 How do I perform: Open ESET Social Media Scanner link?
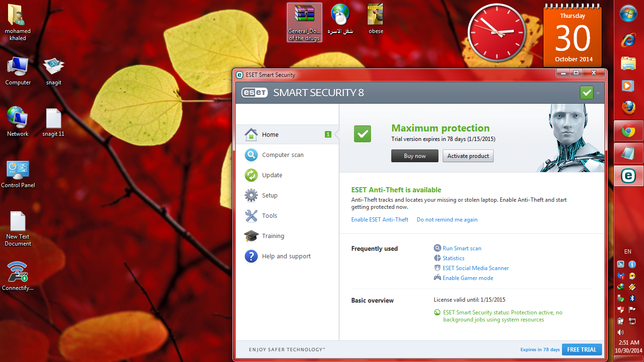coord(471,268)
